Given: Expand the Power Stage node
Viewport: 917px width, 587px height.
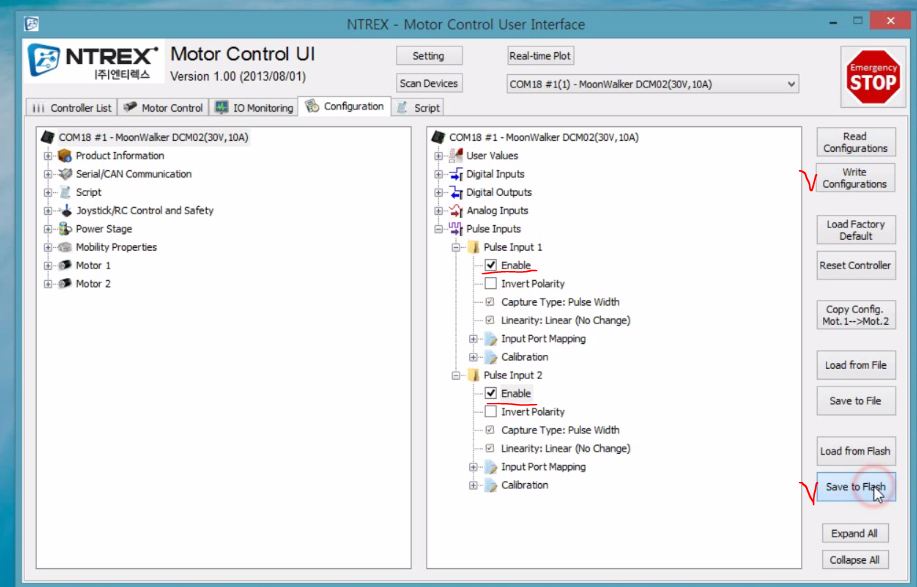Looking at the screenshot, I should coord(48,229).
